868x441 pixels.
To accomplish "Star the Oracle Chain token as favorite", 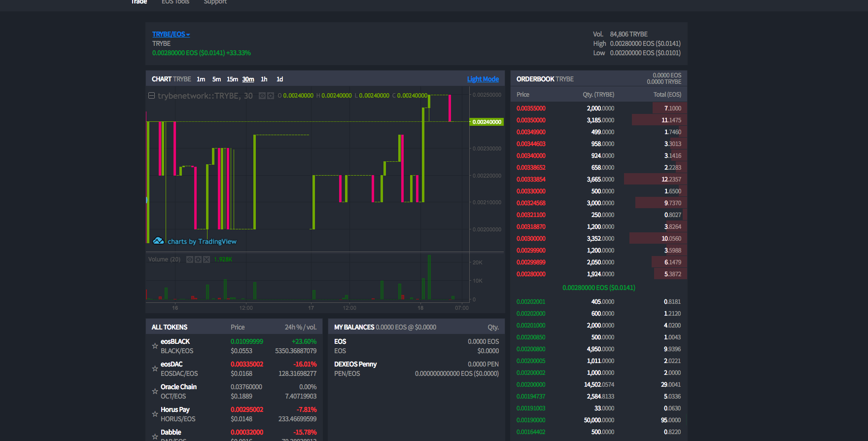I will (x=155, y=392).
